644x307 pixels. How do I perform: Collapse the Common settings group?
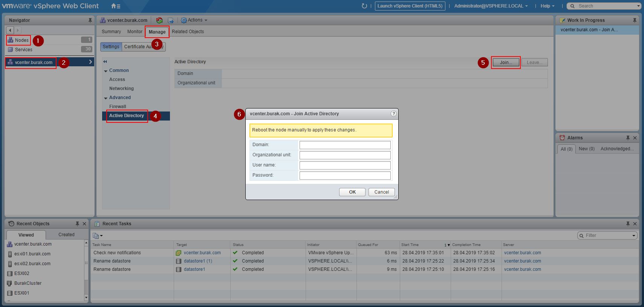106,71
